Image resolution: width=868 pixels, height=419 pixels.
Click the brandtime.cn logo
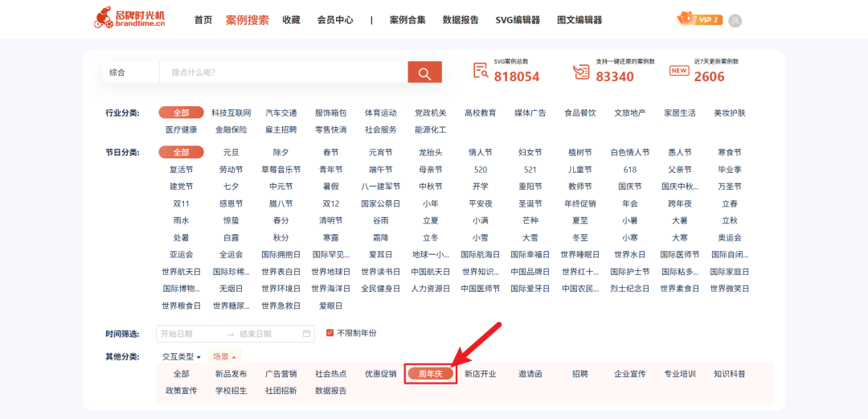pyautogui.click(x=129, y=18)
